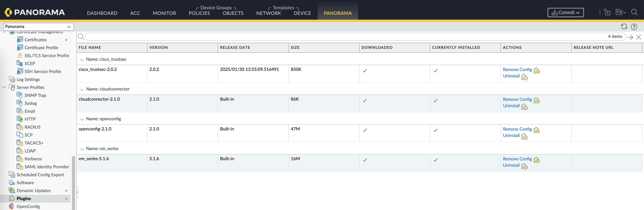The width and height of the screenshot is (644, 210).
Task: Click Uninstall link for openconfig-2.1.0
Action: pos(511,135)
